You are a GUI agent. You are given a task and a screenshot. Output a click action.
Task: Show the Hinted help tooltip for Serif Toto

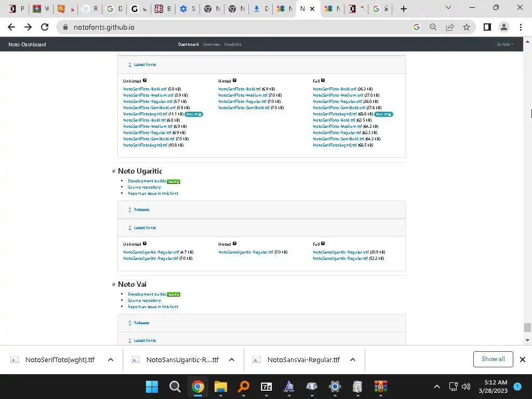click(234, 81)
